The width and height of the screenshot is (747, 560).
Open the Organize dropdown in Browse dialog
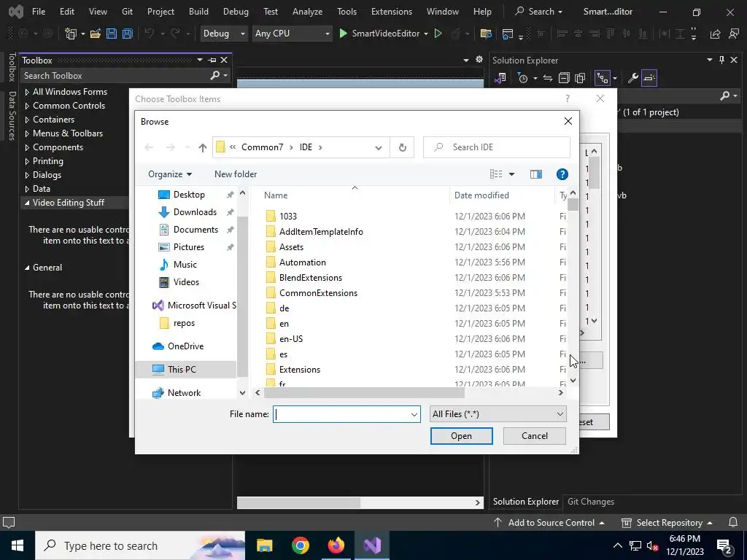(170, 174)
